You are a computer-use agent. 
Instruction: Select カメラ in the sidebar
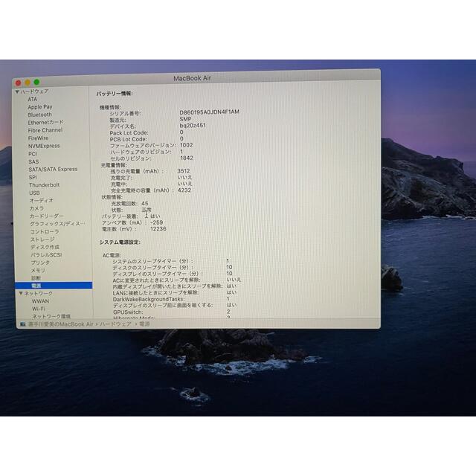36,208
